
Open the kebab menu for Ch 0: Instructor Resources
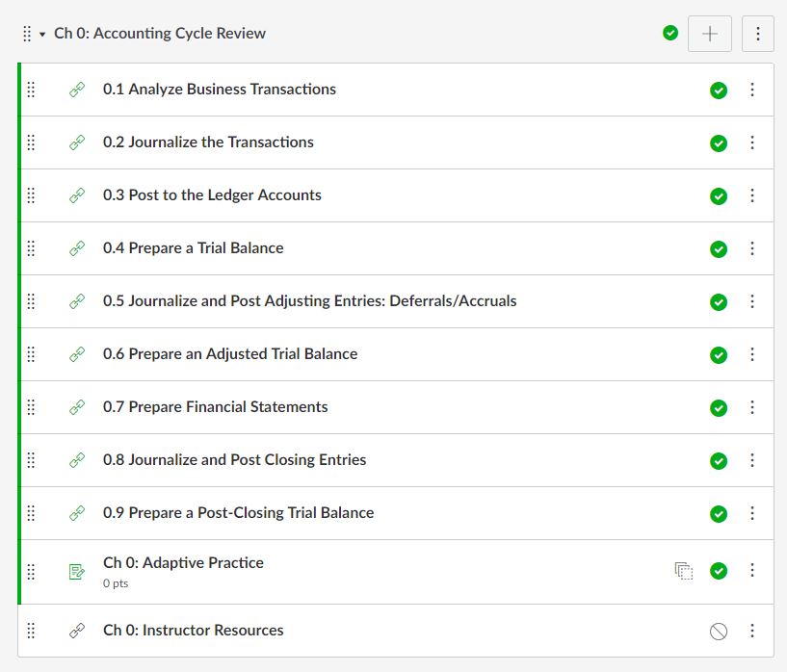point(752,631)
